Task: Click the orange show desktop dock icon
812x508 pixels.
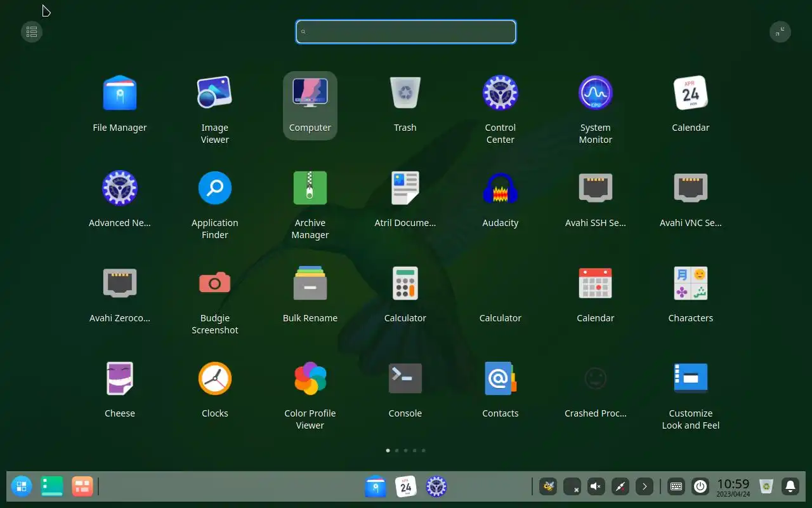Action: pyautogui.click(x=82, y=487)
